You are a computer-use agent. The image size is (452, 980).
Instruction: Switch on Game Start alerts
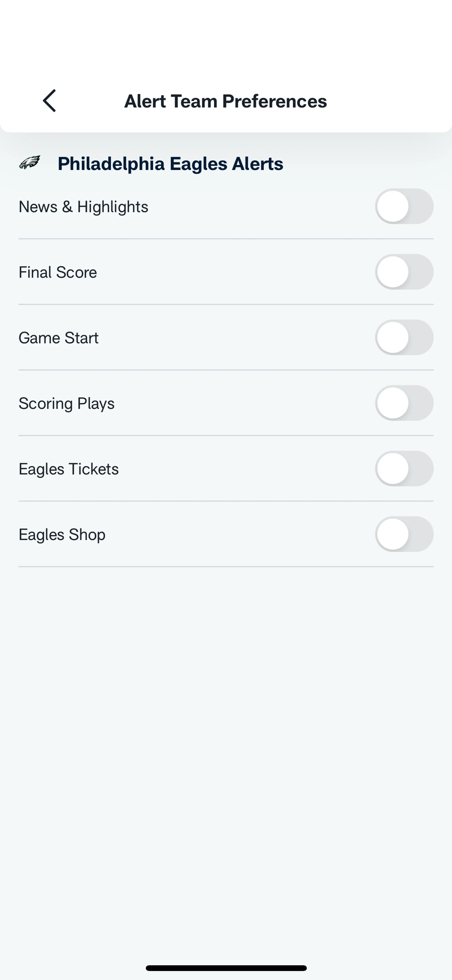(404, 337)
